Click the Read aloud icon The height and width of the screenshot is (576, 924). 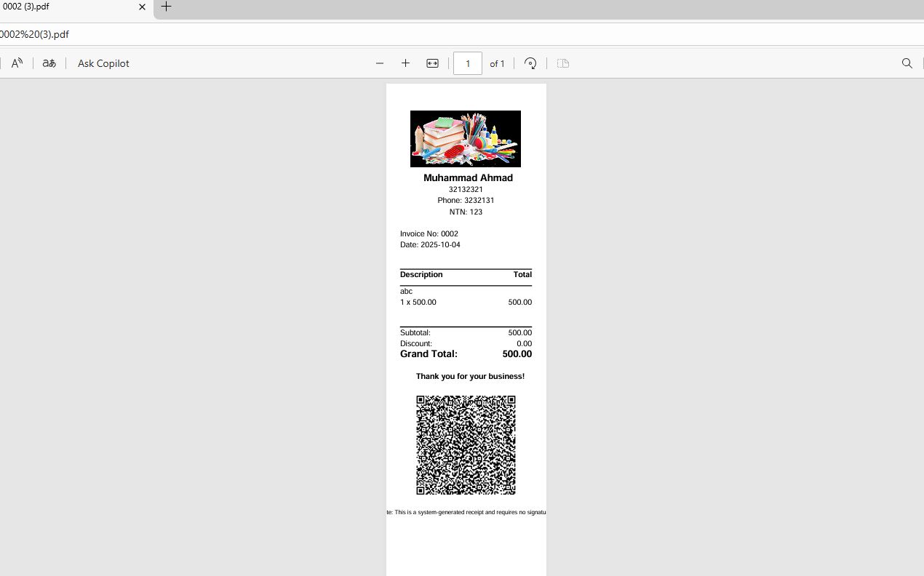[17, 63]
